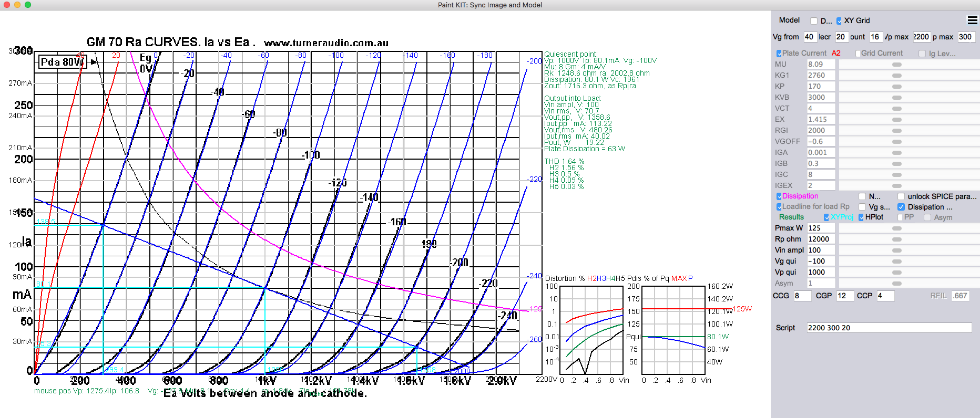Screen dimensions: 980x418
Task: Toggle the N... checkbox
Action: pyautogui.click(x=862, y=196)
